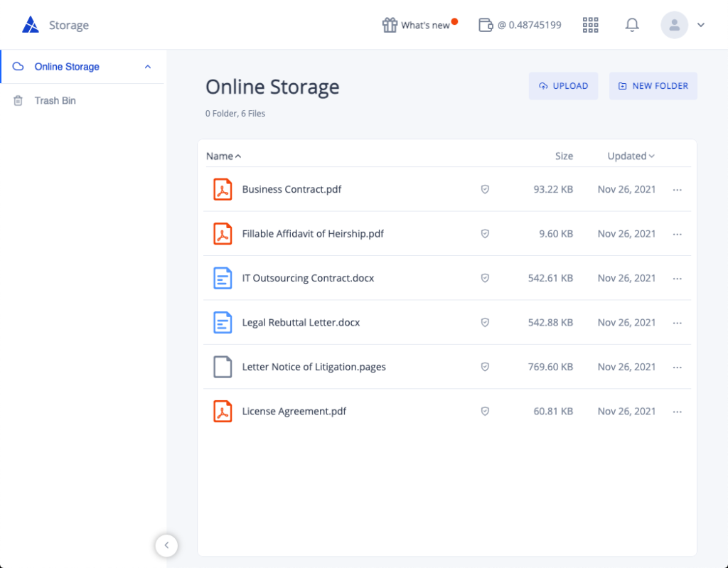Open Trash Bin from the sidebar
The image size is (728, 568).
82,100
